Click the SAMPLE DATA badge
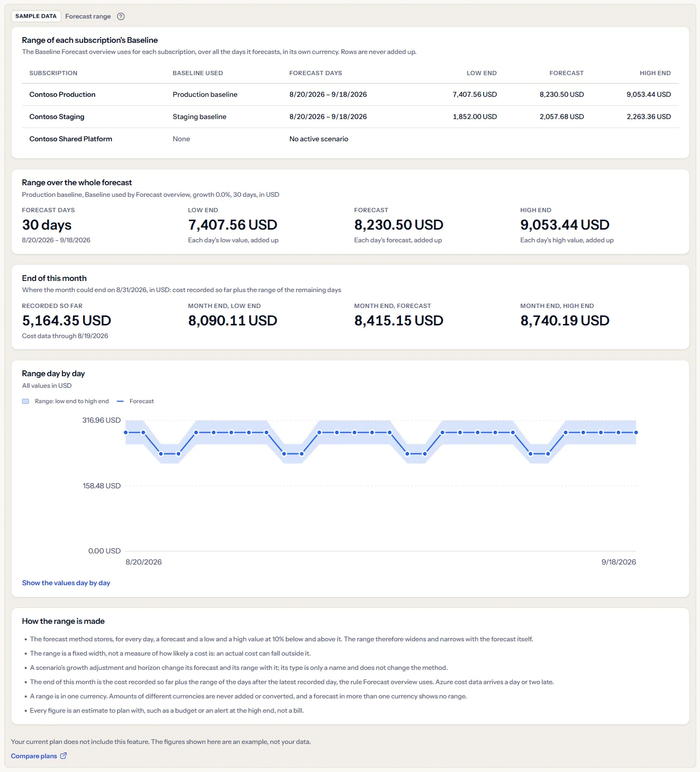 coord(36,16)
